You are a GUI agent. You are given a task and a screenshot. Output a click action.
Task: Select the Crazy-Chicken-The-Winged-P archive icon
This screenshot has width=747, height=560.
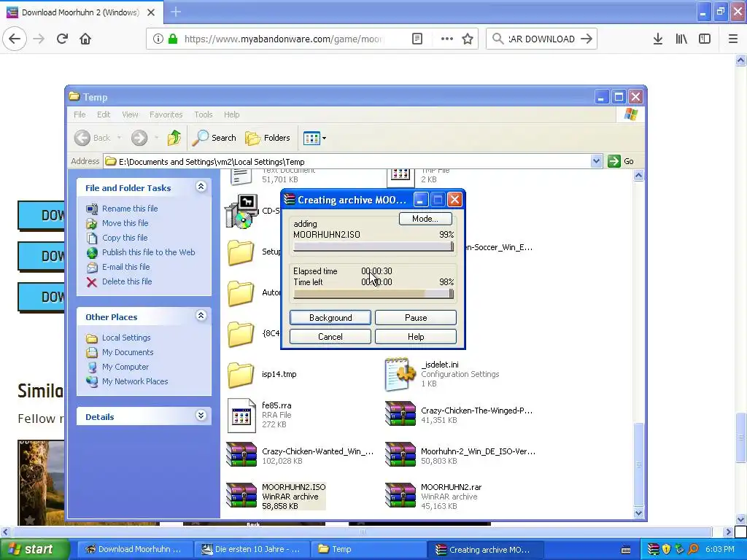click(x=400, y=414)
